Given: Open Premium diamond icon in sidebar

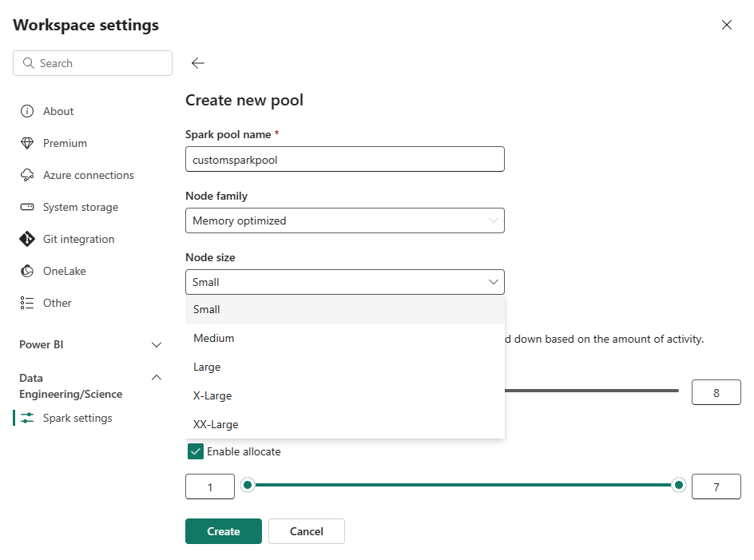Looking at the screenshot, I should click(x=27, y=143).
